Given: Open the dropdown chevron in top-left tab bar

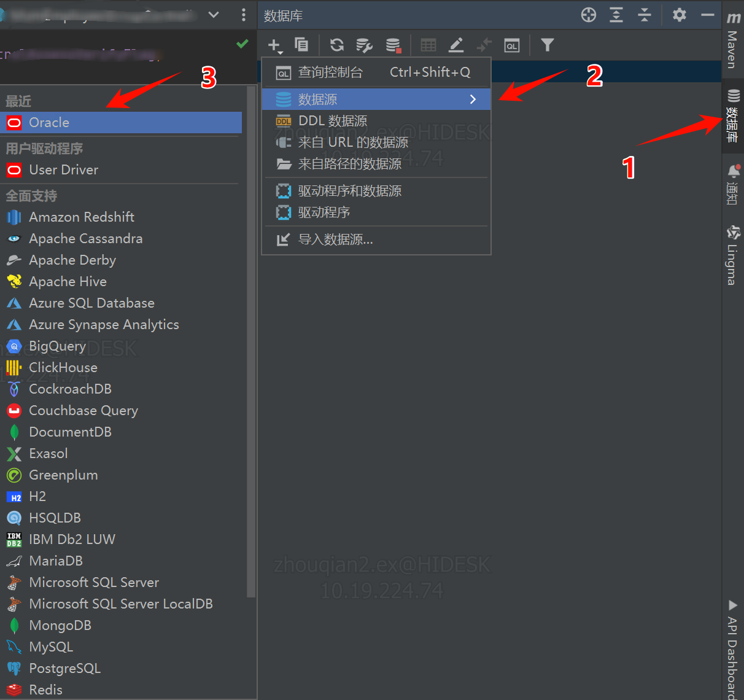Looking at the screenshot, I should click(214, 15).
